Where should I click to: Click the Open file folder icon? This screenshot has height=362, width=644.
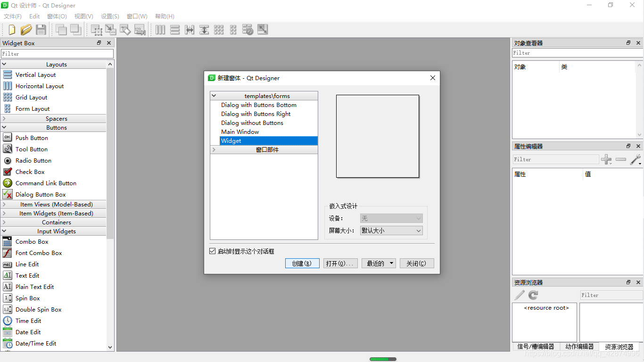pyautogui.click(x=26, y=30)
